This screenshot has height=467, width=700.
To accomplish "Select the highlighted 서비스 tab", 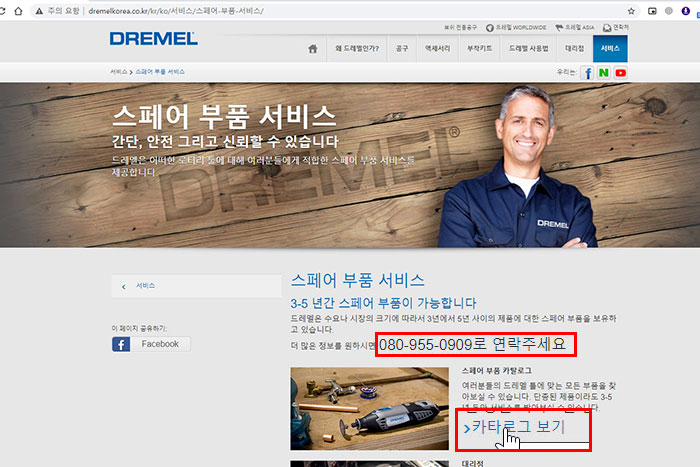I will coord(610,49).
